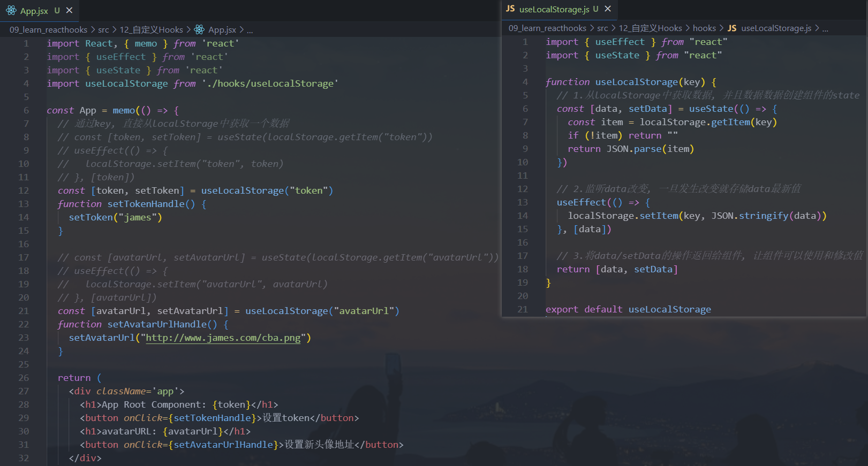Click '{setTokenHandle}' onClick handler on line 29
Screen dimensions: 868x466
click(x=212, y=418)
